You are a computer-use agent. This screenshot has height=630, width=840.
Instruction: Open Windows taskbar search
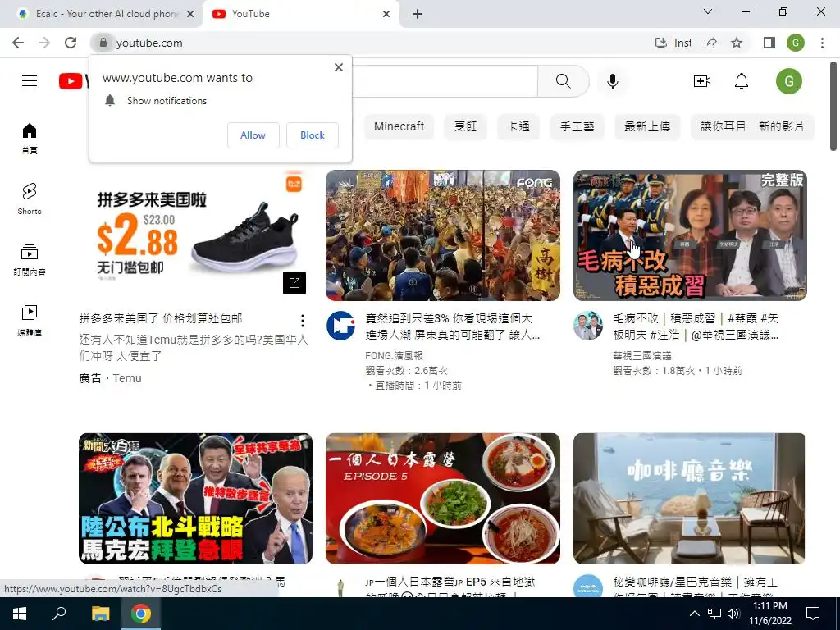(59, 614)
